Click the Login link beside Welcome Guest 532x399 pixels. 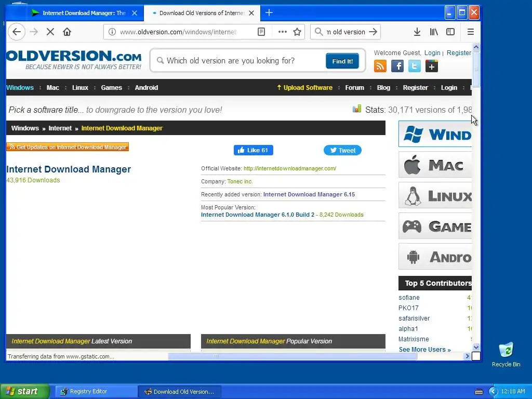(x=432, y=53)
